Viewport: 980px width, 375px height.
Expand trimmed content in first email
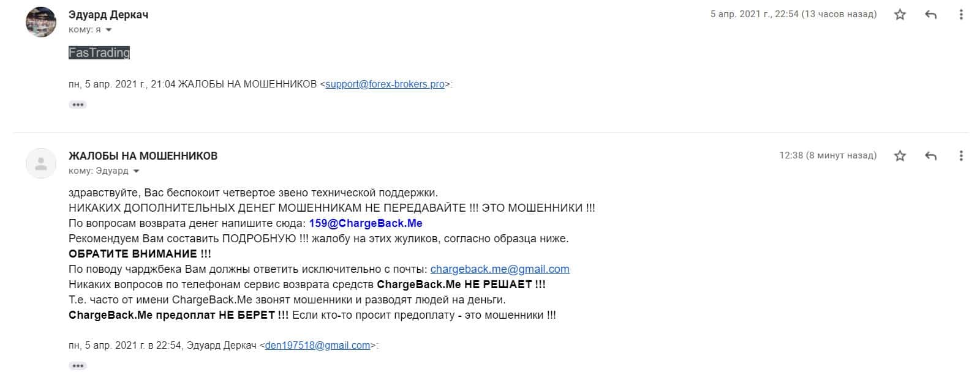pyautogui.click(x=78, y=105)
